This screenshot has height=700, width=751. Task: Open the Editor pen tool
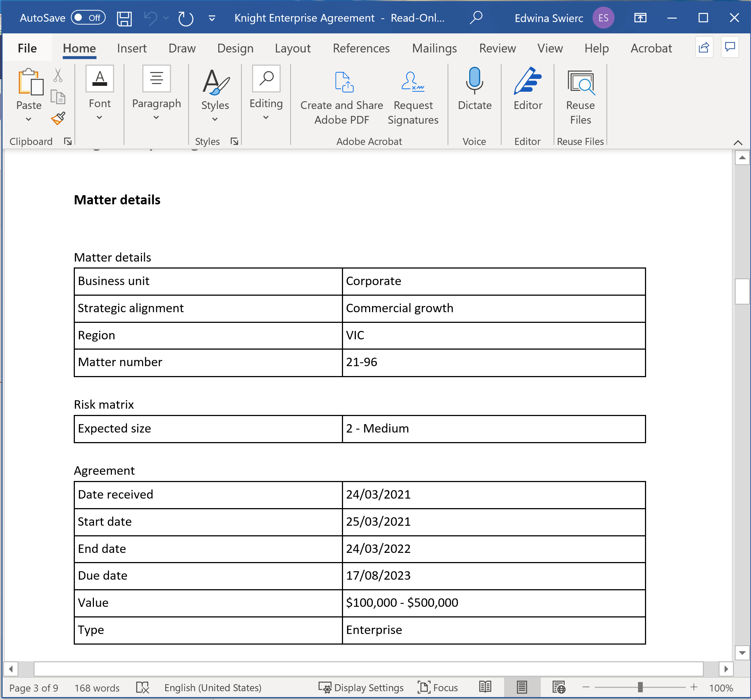(x=527, y=89)
